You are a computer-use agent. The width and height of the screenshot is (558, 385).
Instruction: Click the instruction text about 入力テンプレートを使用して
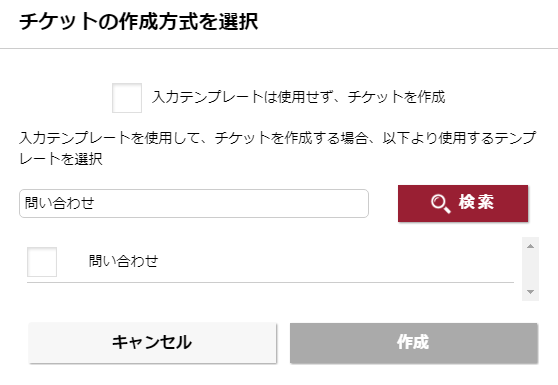(278, 148)
